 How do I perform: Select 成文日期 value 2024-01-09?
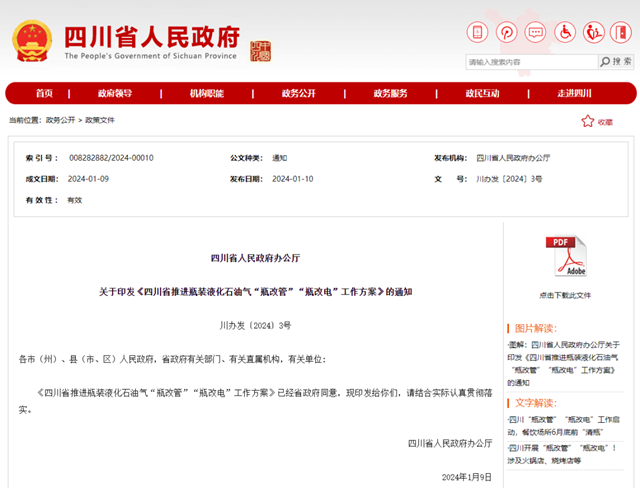[88, 179]
